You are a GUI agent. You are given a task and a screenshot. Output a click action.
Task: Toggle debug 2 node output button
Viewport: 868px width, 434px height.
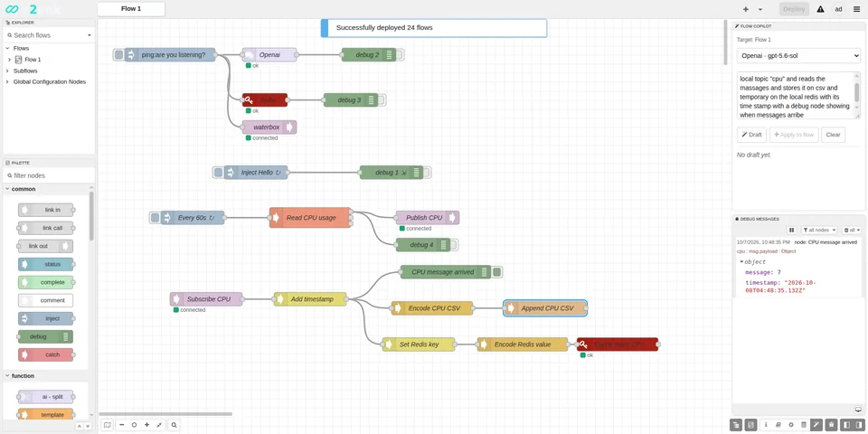[x=400, y=55]
